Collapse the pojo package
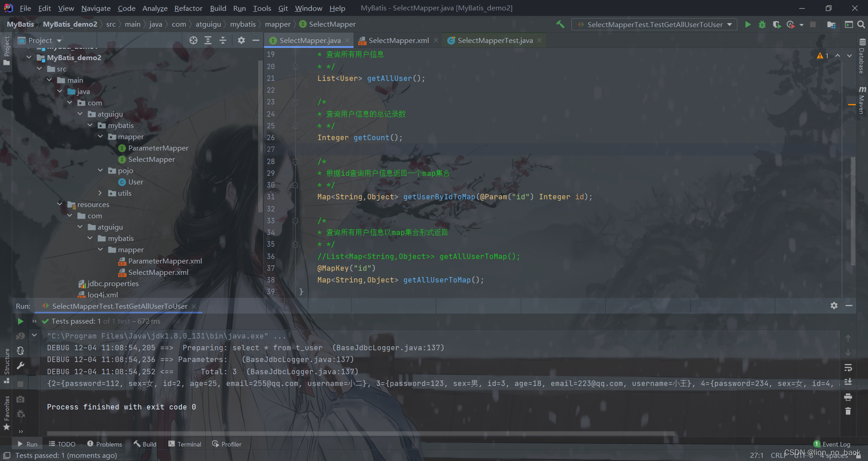The image size is (868, 461). tap(100, 170)
